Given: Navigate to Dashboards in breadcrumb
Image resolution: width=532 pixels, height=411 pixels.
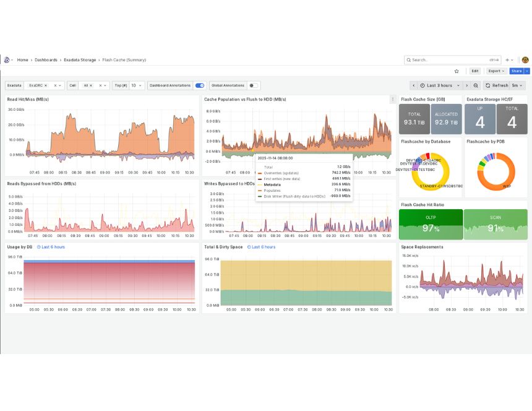Looking at the screenshot, I should [x=46, y=60].
